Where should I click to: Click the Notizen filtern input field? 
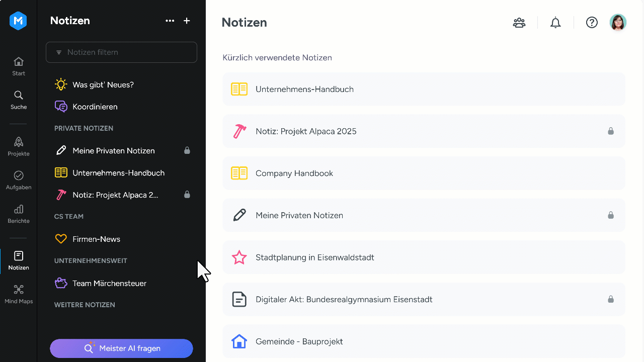(x=121, y=52)
